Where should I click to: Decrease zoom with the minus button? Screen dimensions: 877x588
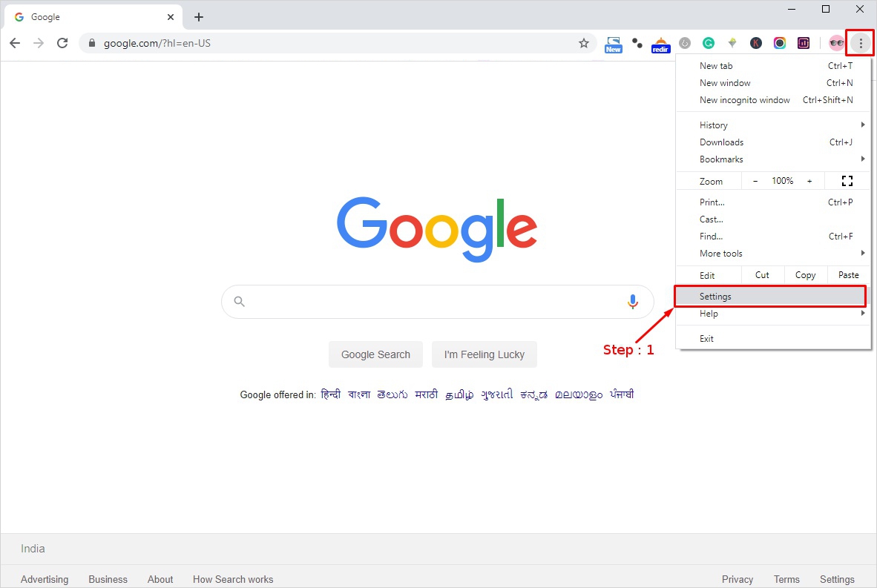point(755,181)
